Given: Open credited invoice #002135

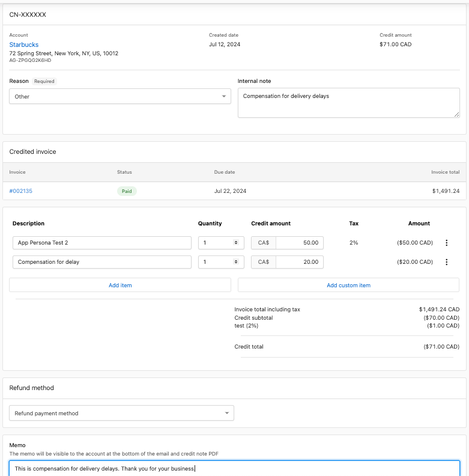Looking at the screenshot, I should tap(20, 191).
